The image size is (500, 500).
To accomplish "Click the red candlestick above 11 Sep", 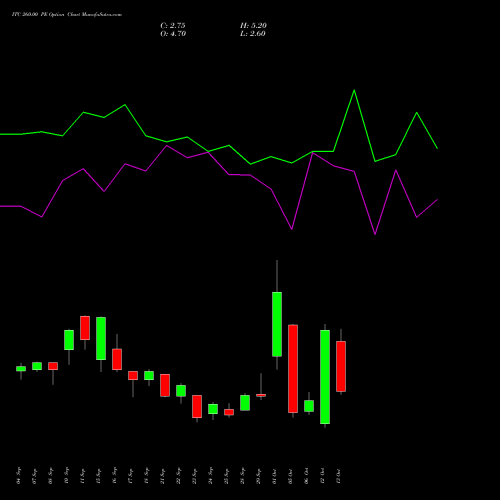I will click(85, 328).
